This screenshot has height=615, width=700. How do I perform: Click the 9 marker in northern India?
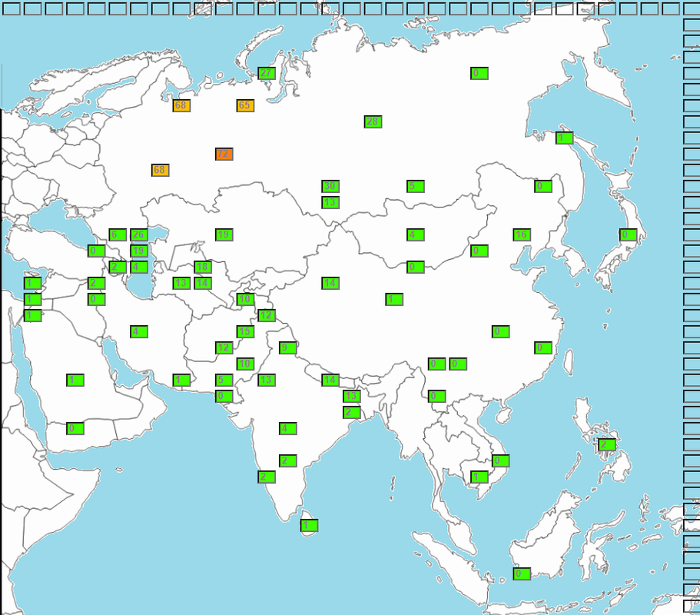tap(288, 348)
